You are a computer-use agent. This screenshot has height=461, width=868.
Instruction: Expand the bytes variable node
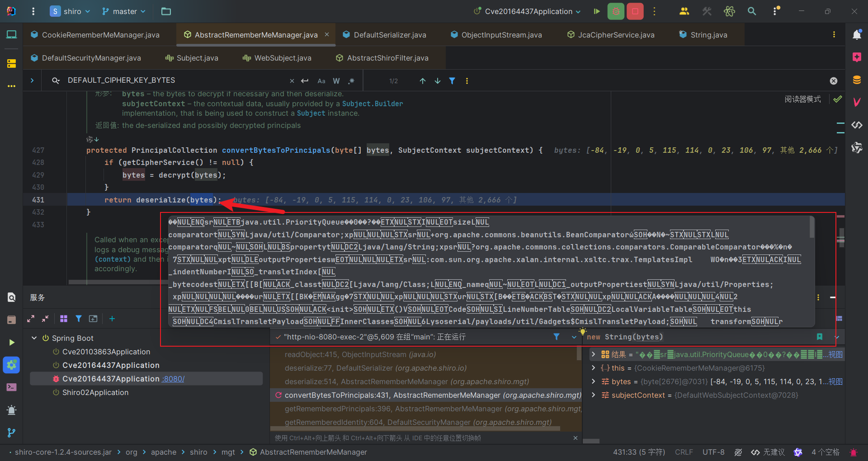[x=594, y=381]
